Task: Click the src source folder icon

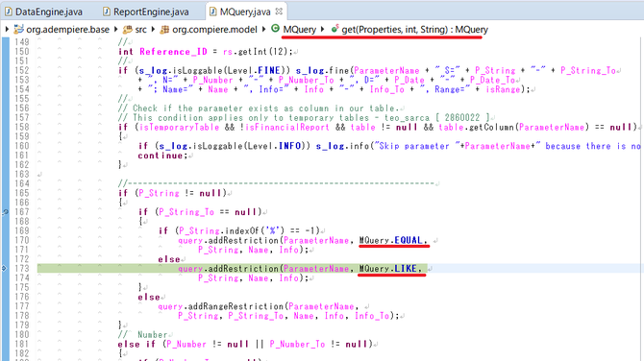Action: [x=128, y=30]
